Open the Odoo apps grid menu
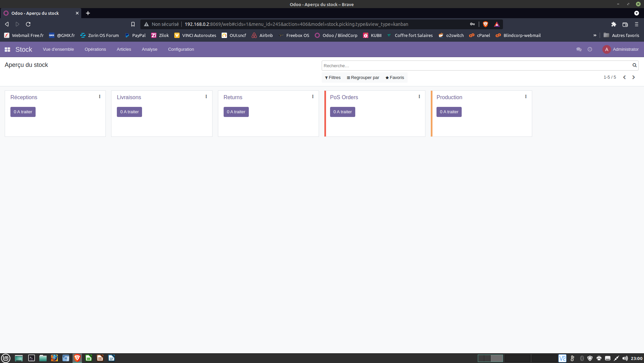 tap(7, 49)
